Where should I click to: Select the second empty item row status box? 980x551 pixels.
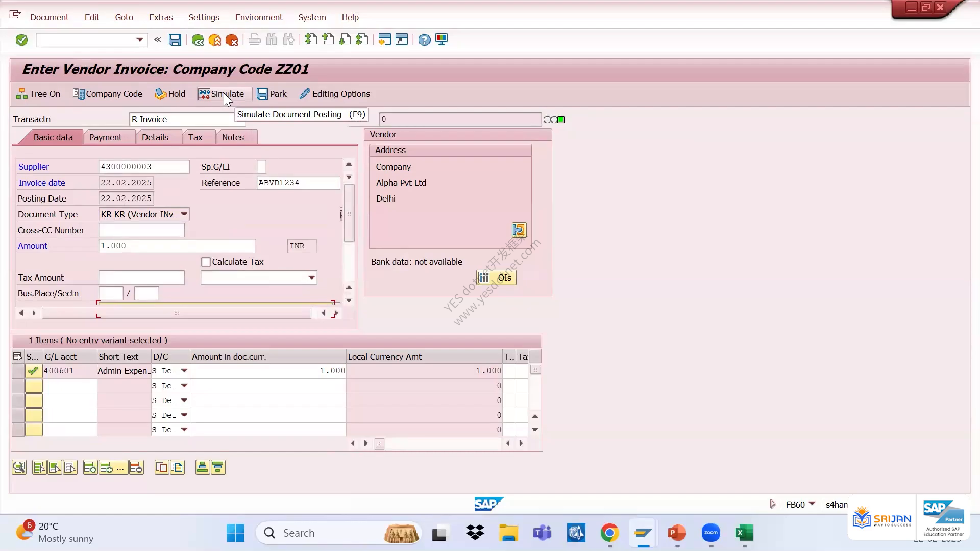tap(34, 400)
